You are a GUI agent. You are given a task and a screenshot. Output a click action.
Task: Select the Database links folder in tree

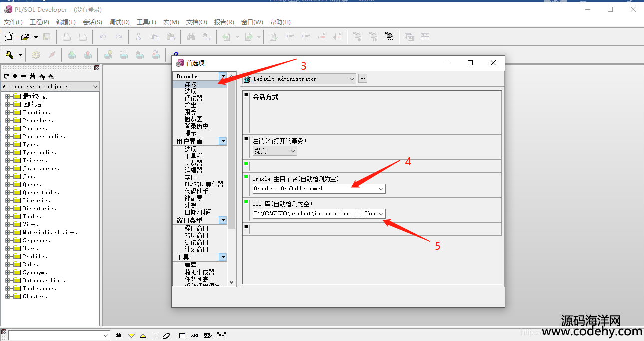44,280
